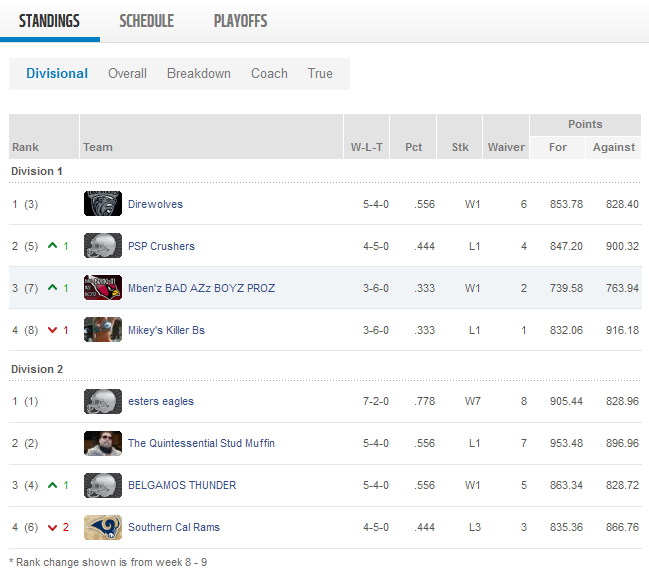The image size is (649, 583).
Task: Show the Overall standings view
Action: click(x=127, y=73)
